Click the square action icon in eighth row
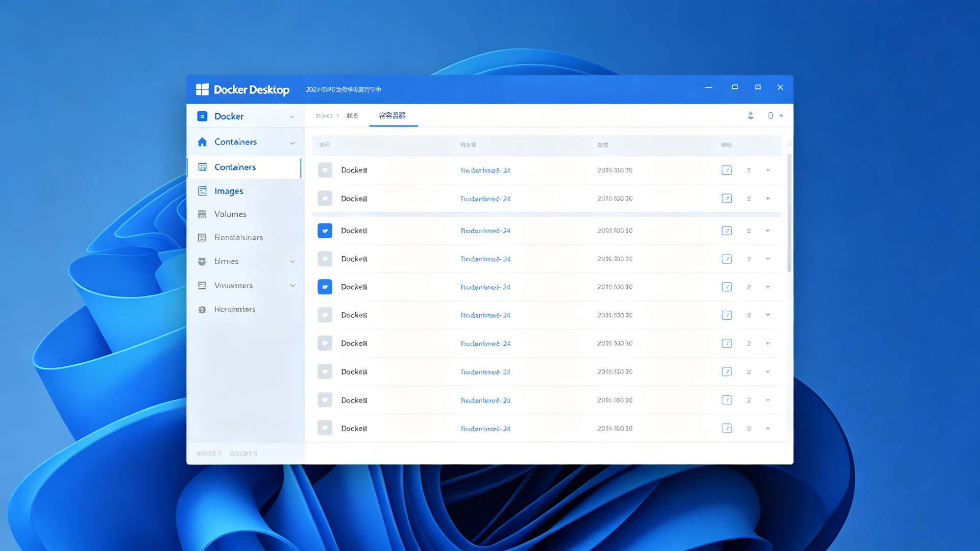The image size is (980, 551). pos(727,372)
